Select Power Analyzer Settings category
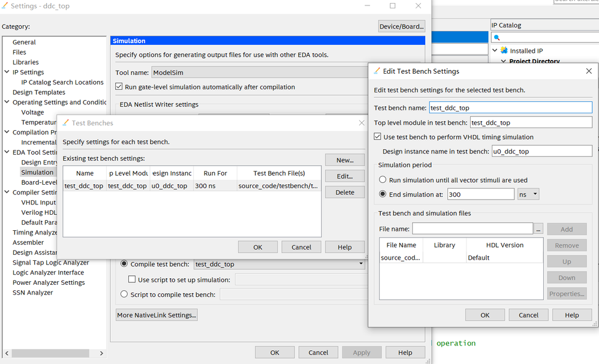Screen dimensions: 599x364 click(x=49, y=282)
